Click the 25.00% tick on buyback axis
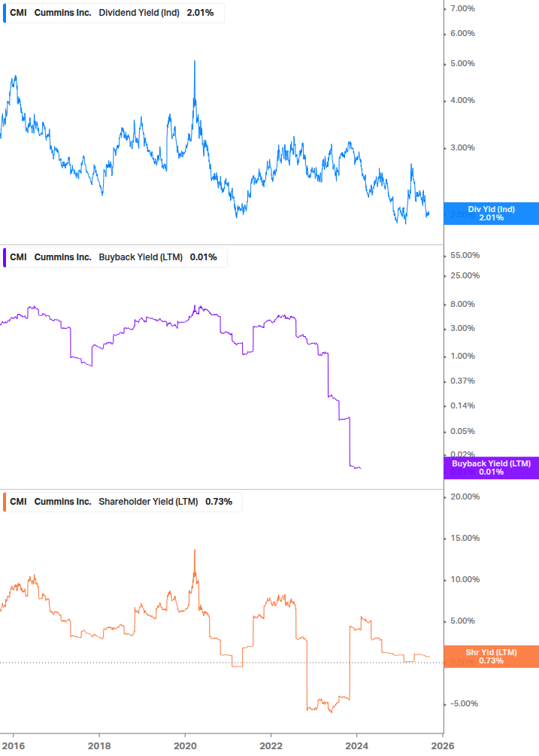The width and height of the screenshot is (539, 756). coord(465,275)
